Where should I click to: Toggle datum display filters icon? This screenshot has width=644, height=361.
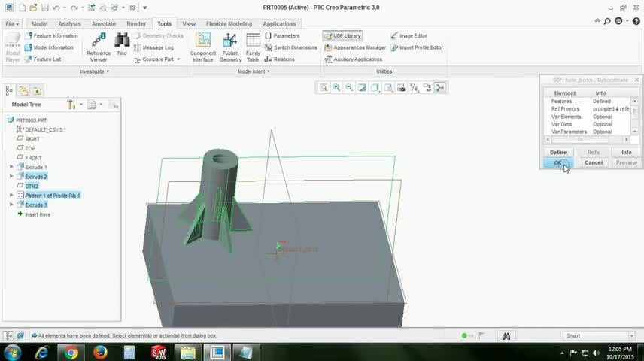pos(414,87)
